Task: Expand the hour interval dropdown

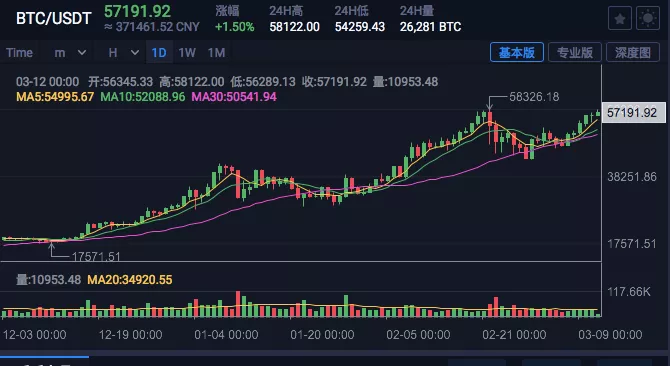Action: 123,53
